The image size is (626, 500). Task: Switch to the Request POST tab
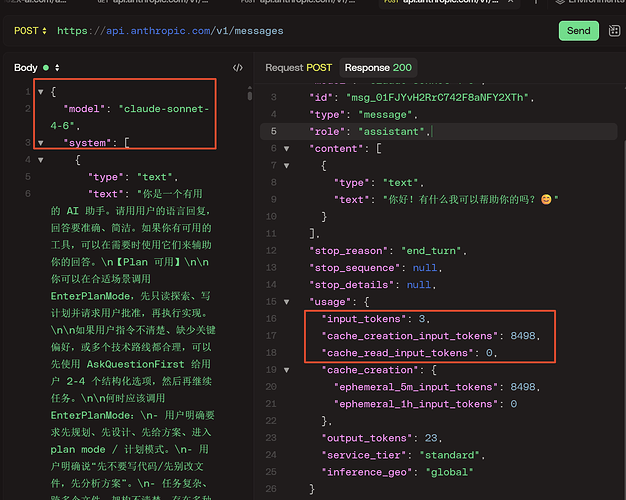pos(298,67)
